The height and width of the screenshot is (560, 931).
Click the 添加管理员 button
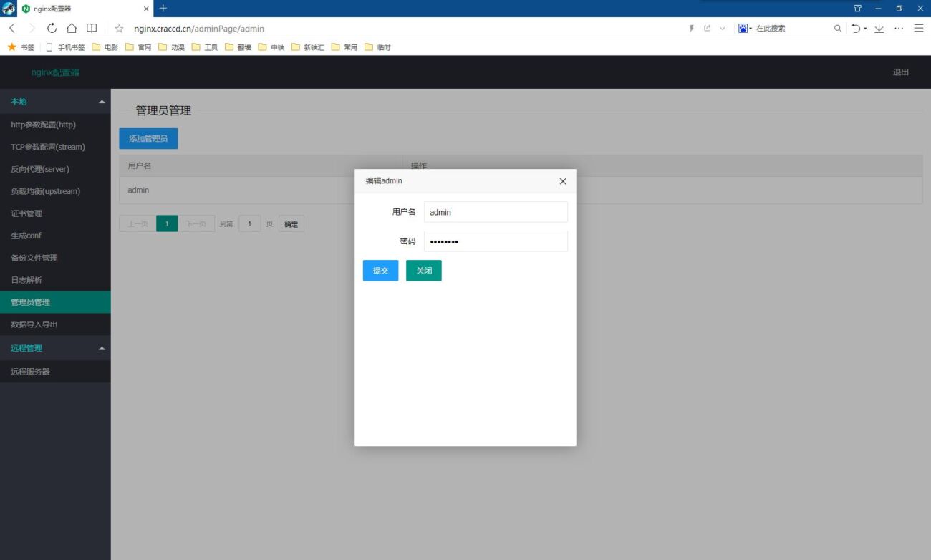point(148,138)
